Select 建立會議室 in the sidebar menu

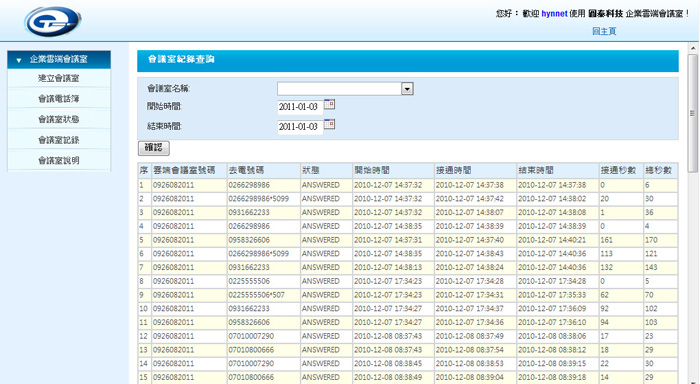(x=58, y=78)
